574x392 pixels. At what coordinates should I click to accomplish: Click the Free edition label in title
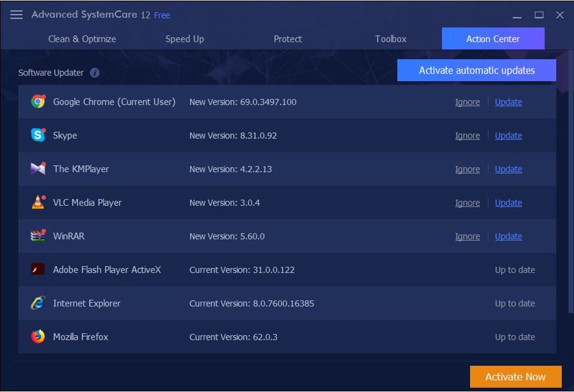tap(162, 15)
